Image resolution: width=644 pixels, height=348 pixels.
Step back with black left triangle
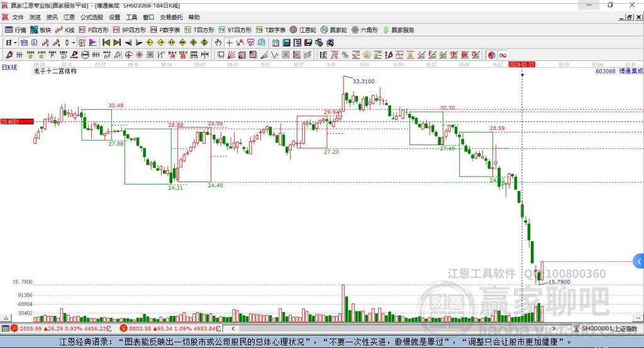coord(128,43)
